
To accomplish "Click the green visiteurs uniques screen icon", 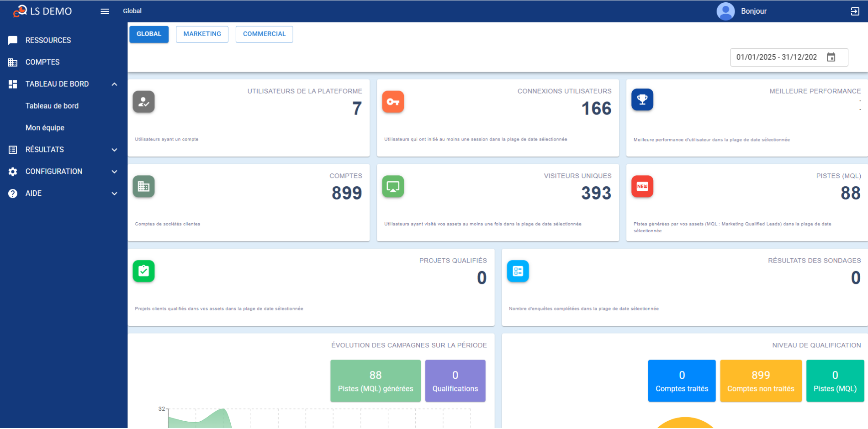I will click(393, 186).
